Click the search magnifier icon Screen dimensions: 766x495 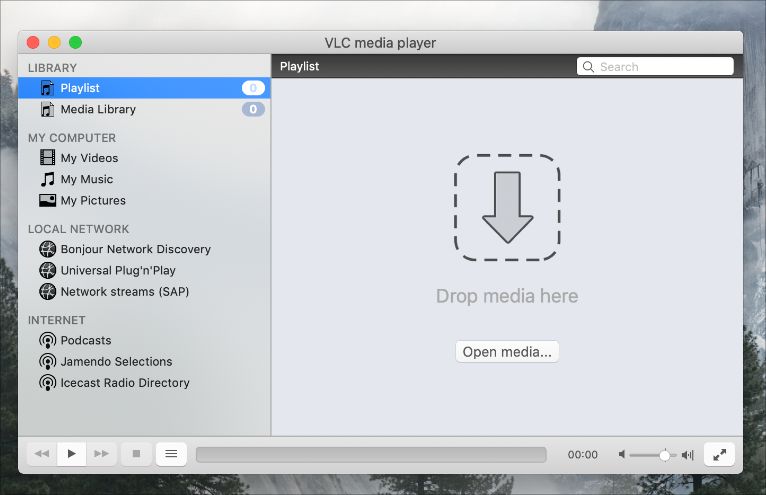[588, 67]
